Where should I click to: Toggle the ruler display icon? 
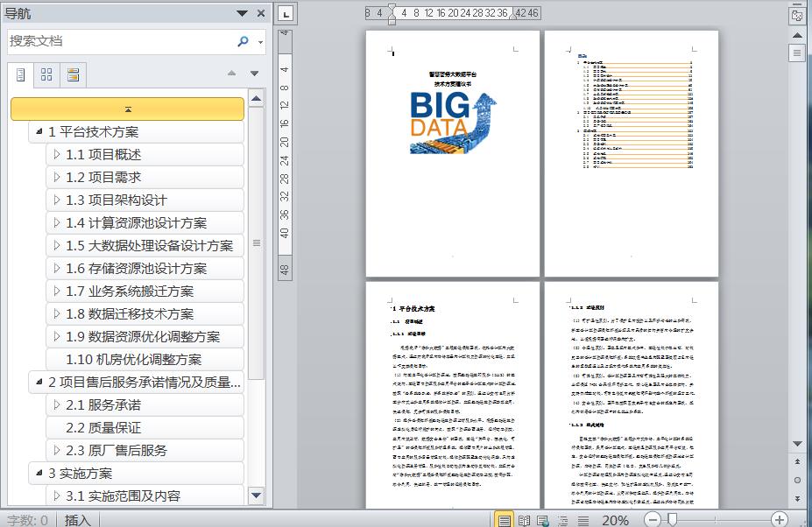coord(797,15)
